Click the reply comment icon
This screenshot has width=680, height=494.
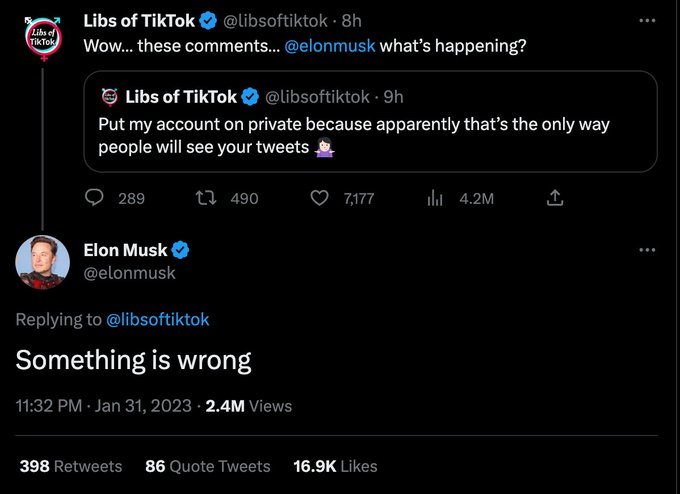[95, 198]
